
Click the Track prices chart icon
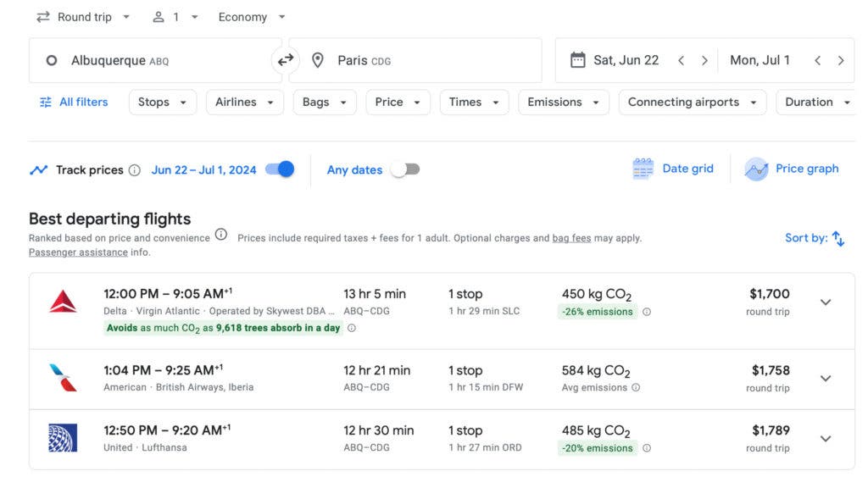pyautogui.click(x=39, y=169)
